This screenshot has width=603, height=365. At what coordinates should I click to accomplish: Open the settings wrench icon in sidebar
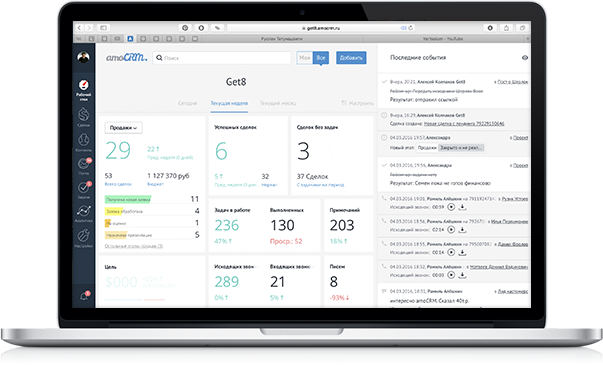83,235
